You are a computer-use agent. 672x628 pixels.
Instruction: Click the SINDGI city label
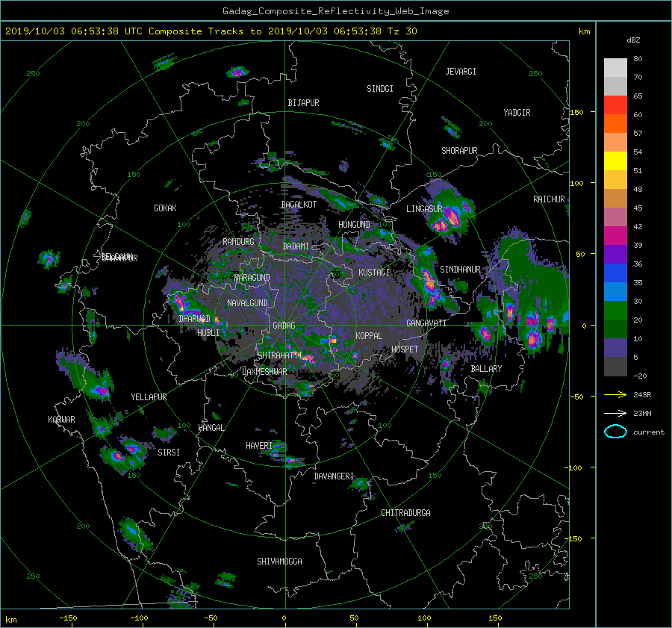[x=380, y=89]
